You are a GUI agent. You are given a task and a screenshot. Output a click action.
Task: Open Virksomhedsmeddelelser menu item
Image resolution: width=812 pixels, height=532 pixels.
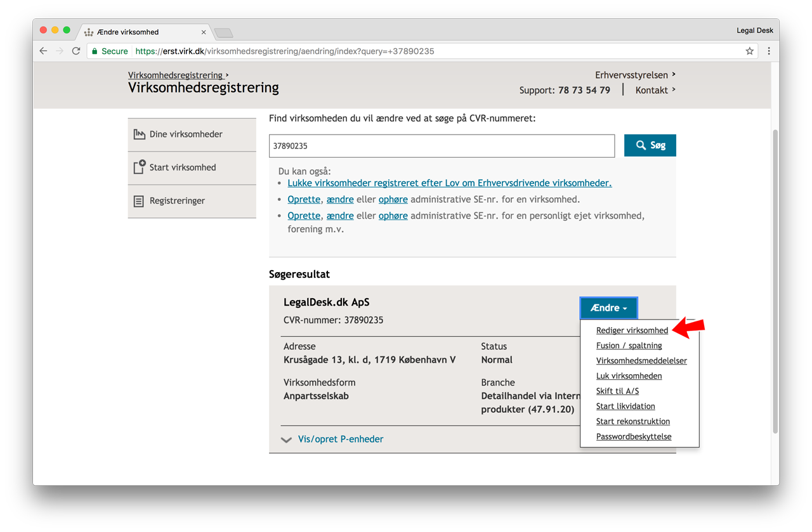[x=641, y=361]
